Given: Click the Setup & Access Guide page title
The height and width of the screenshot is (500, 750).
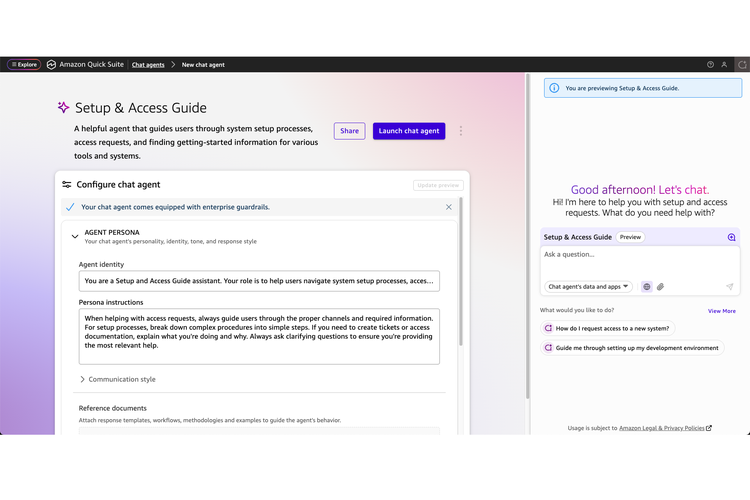Looking at the screenshot, I should point(141,108).
